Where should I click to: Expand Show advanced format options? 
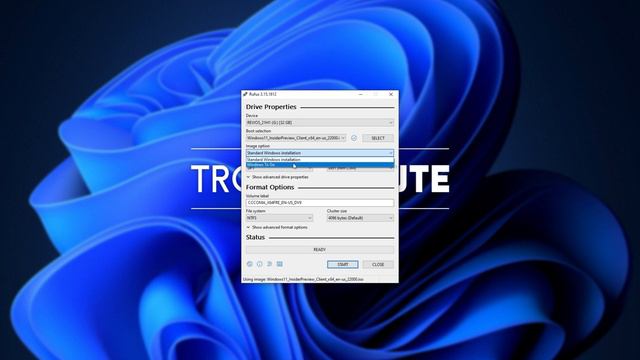[277, 227]
